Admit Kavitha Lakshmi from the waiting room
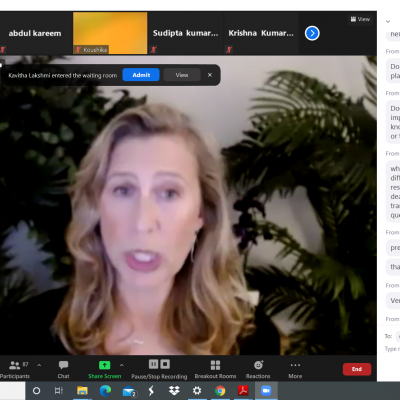The width and height of the screenshot is (400, 400). 141,75
